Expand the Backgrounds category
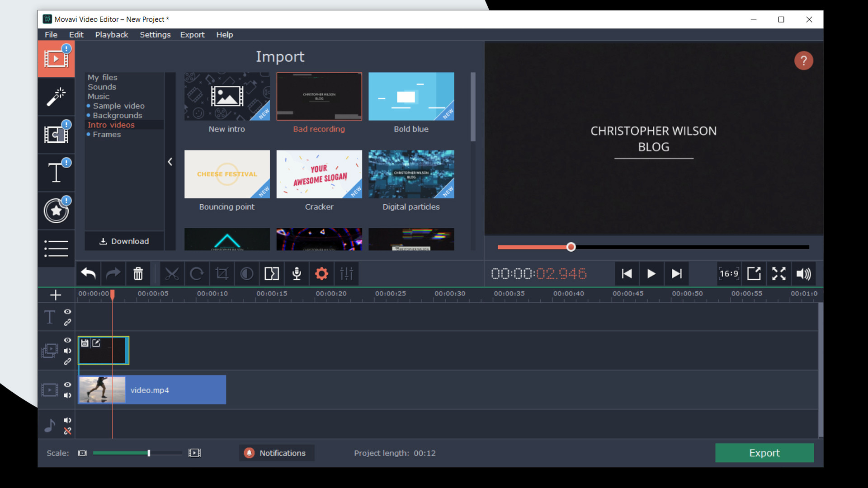Image resolution: width=868 pixels, height=488 pixels. [x=117, y=115]
